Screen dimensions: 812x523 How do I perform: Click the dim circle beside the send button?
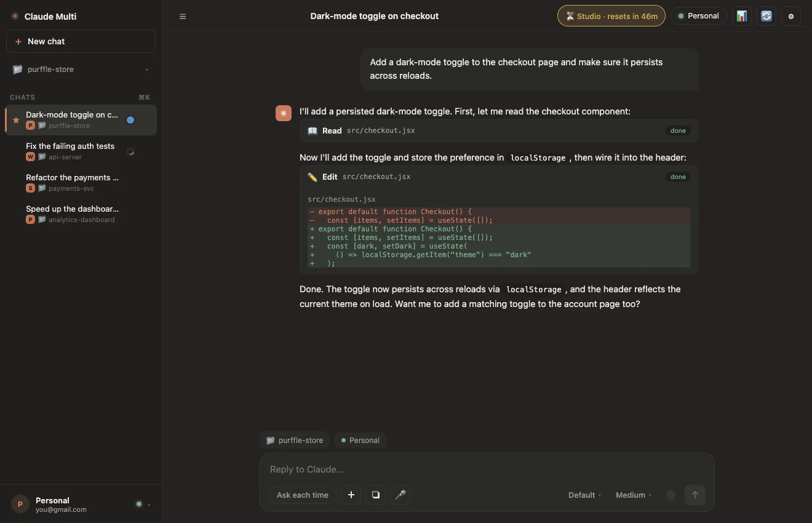coord(671,495)
